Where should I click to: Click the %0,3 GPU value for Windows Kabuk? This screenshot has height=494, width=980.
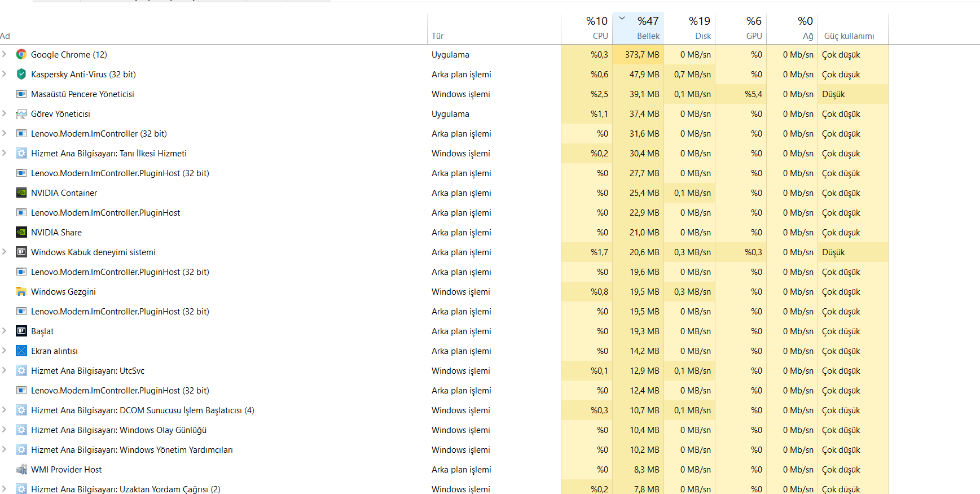coord(753,252)
